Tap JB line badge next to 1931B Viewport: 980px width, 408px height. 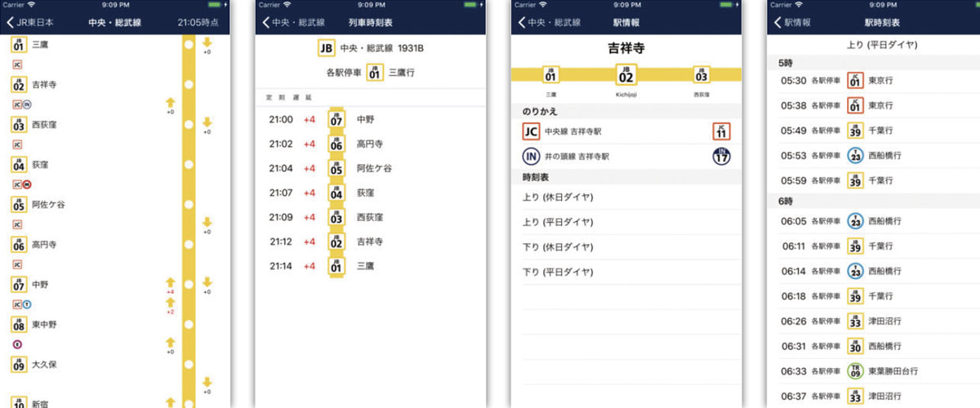[327, 48]
